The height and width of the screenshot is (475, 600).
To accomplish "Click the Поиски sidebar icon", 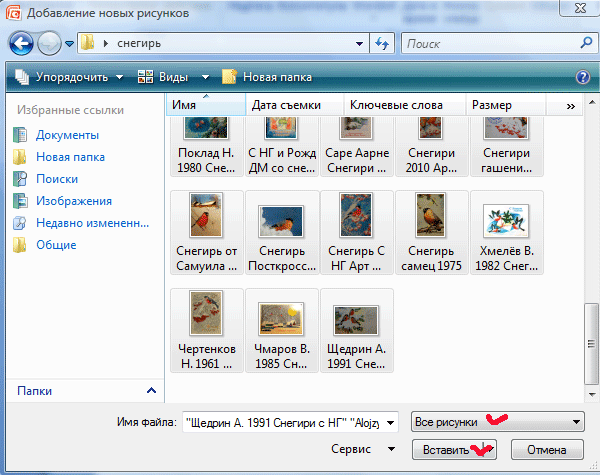I will tap(20, 179).
